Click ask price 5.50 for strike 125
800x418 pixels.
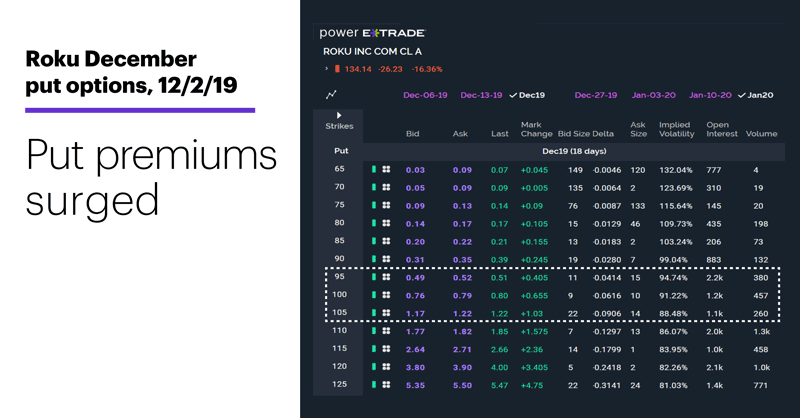click(462, 385)
